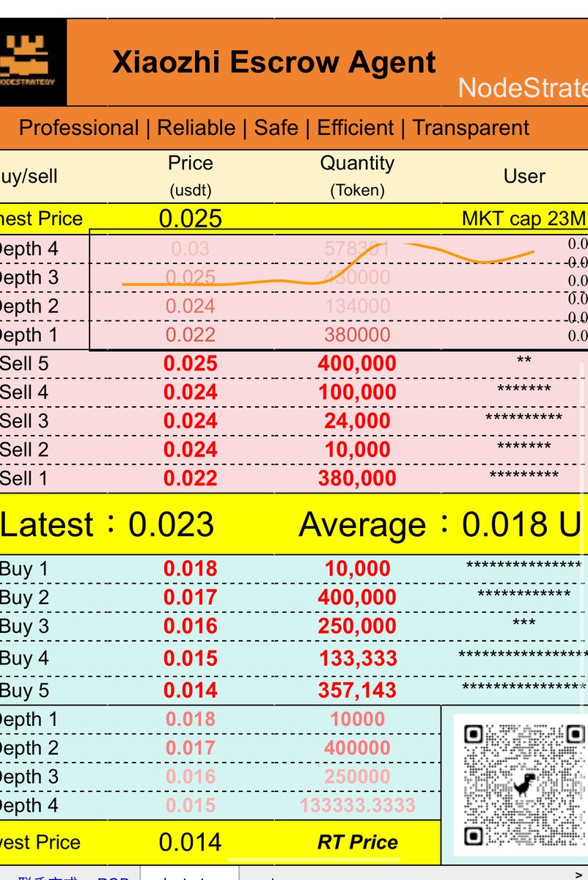This screenshot has height=880, width=588.
Task: Click the MKT cap 23M cell
Action: coord(523,219)
